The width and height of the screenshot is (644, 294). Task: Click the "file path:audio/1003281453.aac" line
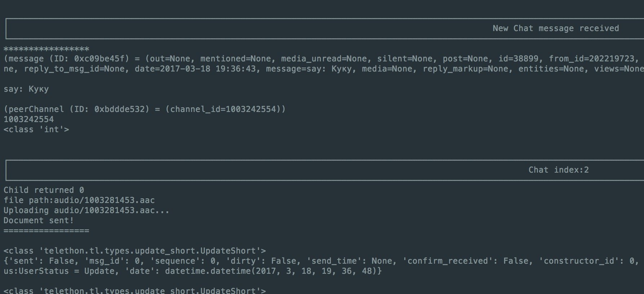[79, 200]
